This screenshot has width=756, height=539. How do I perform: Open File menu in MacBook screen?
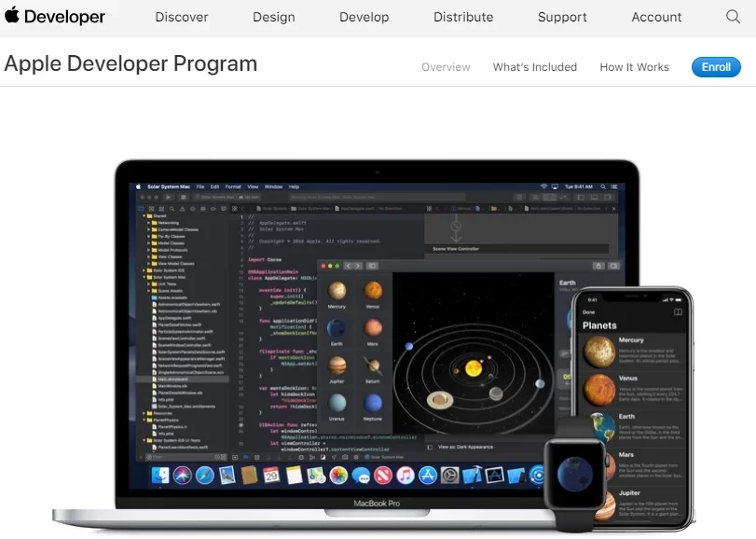200,187
